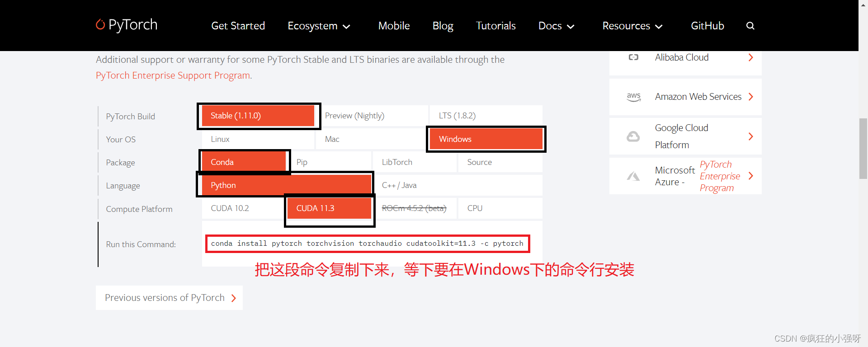
Task: Select CUDA 11.3 compute platform
Action: pyautogui.click(x=329, y=208)
